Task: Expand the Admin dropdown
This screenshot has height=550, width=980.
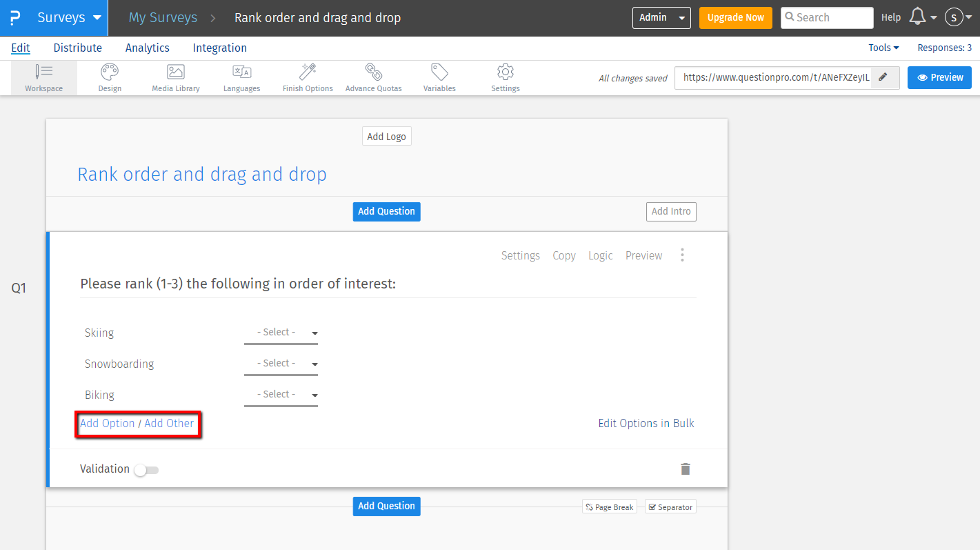Action: (x=661, y=17)
